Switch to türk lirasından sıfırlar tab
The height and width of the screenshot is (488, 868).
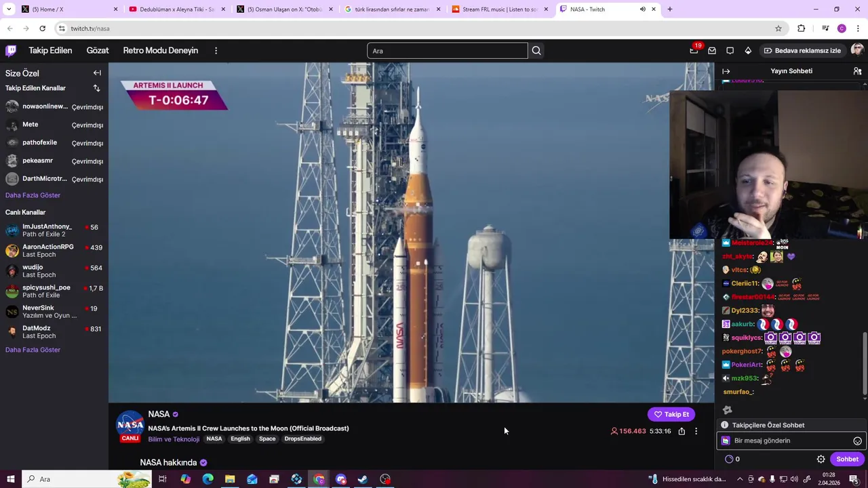pos(392,9)
